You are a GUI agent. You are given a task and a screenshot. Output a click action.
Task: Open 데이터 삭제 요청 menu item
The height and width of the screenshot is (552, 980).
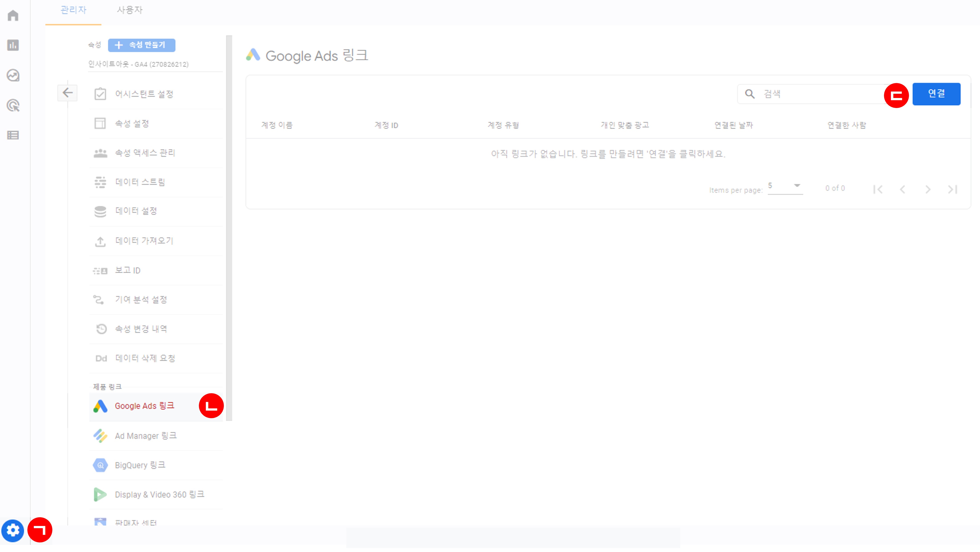(156, 358)
